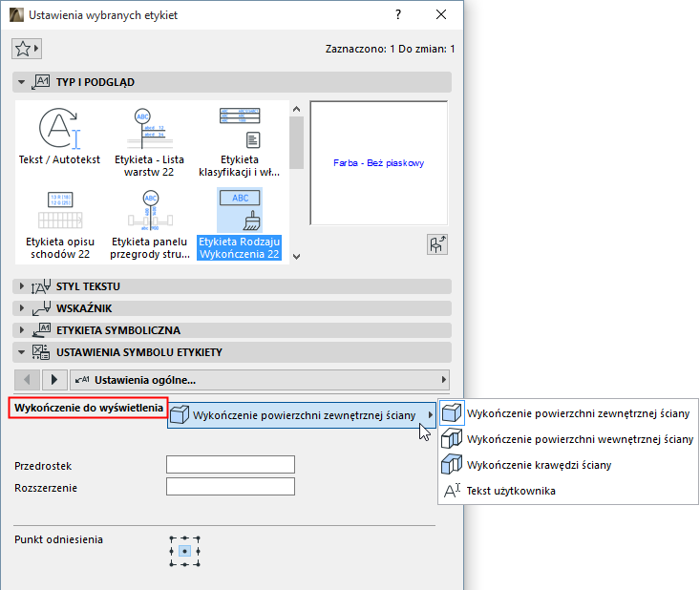The image size is (700, 590).
Task: Select bottom-right anchor in Punkt odniesienia
Action: (x=199, y=564)
